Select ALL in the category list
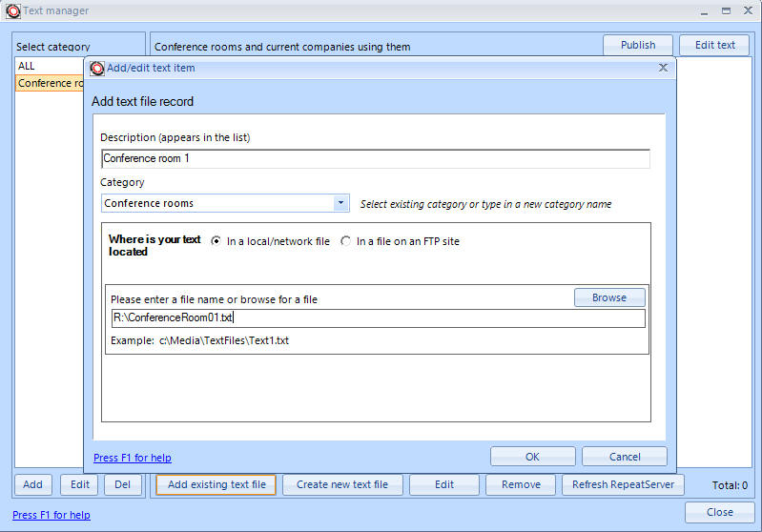This screenshot has height=532, width=762. (x=27, y=66)
